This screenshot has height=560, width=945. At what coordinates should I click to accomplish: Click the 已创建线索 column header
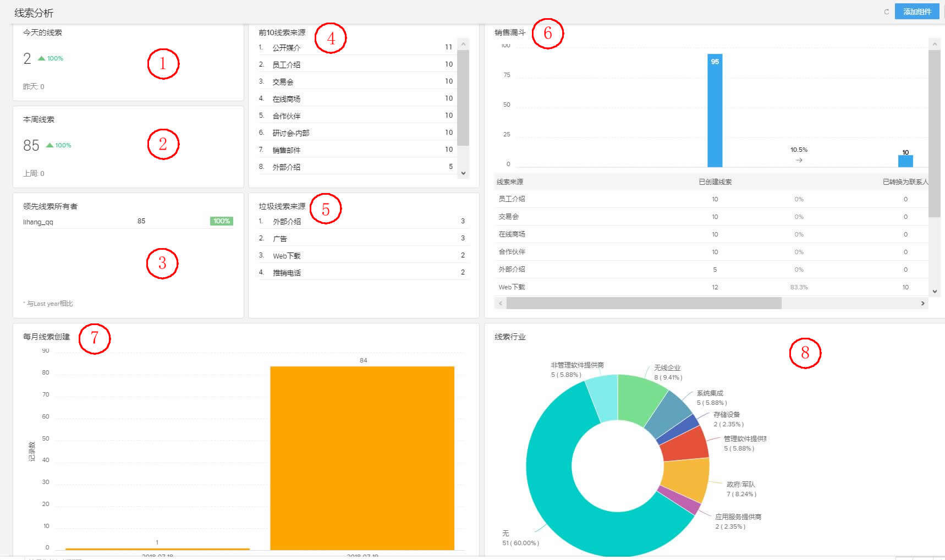tap(715, 182)
